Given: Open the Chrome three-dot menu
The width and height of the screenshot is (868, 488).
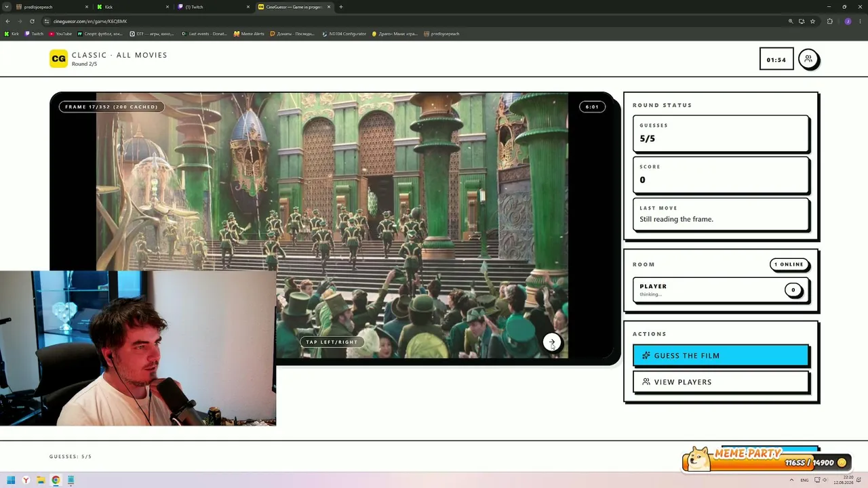Looking at the screenshot, I should (860, 21).
